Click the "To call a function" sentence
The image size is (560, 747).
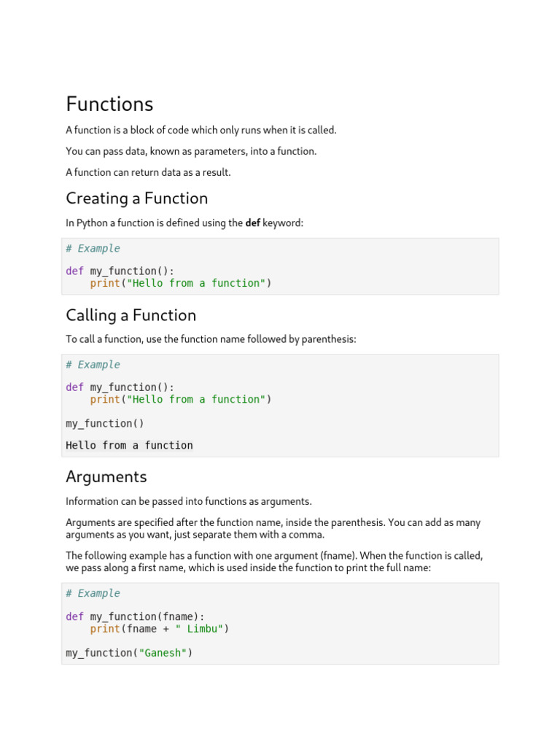pos(211,339)
